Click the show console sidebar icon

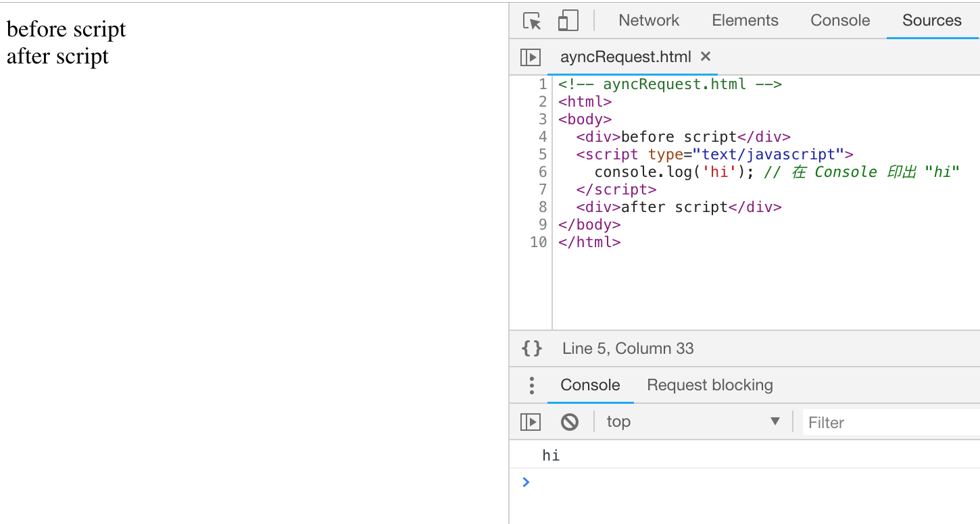click(x=531, y=421)
